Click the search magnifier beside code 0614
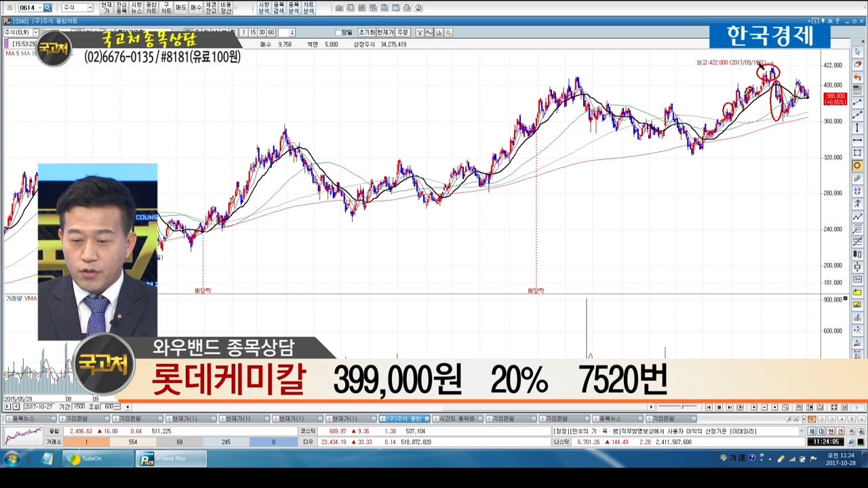The image size is (868, 488). click(x=47, y=7)
